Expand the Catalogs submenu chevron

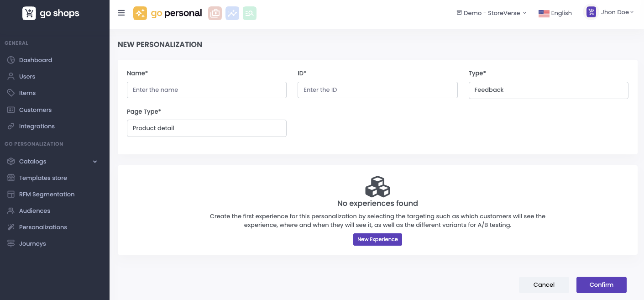click(x=95, y=161)
